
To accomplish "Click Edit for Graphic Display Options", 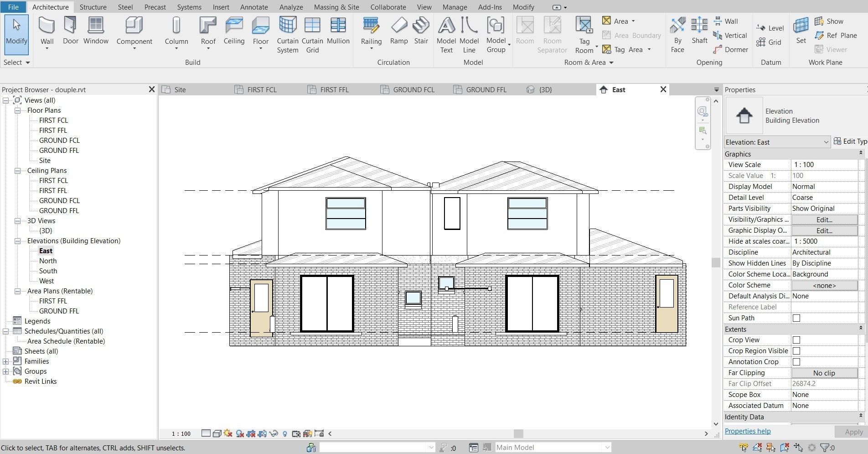I will (x=824, y=230).
